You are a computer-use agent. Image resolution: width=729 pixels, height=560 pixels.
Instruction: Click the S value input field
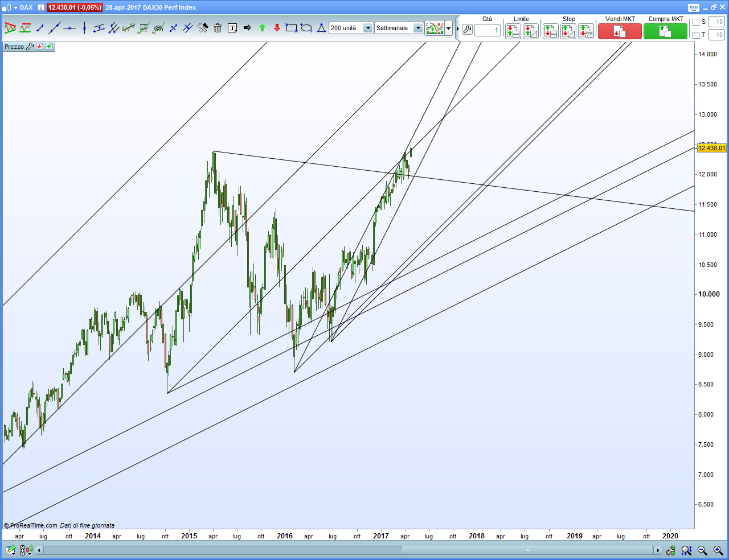[716, 22]
